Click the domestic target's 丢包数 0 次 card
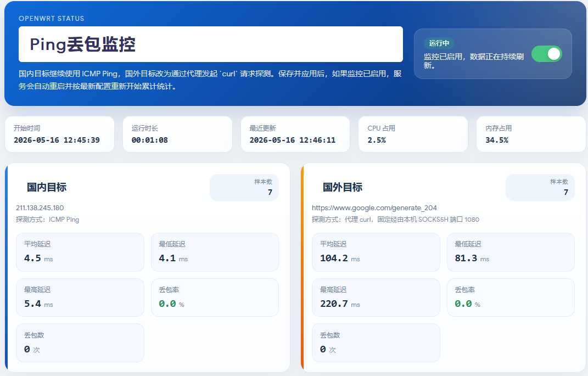This screenshot has height=376, width=588. pyautogui.click(x=80, y=343)
